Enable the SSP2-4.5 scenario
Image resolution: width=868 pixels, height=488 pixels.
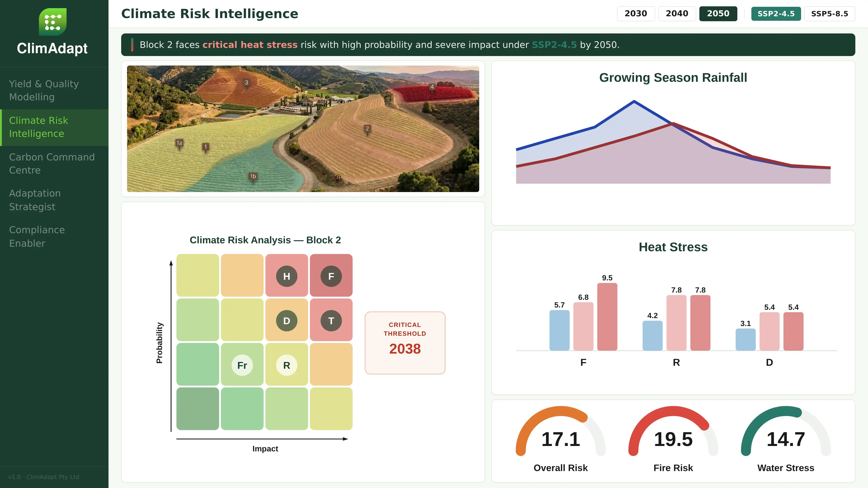coord(776,14)
